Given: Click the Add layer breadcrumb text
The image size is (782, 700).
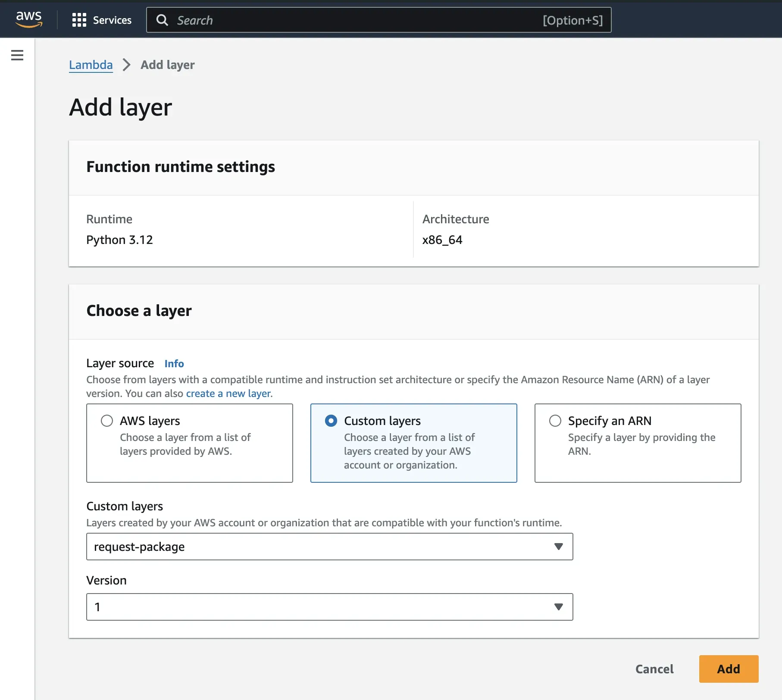Looking at the screenshot, I should 168,65.
